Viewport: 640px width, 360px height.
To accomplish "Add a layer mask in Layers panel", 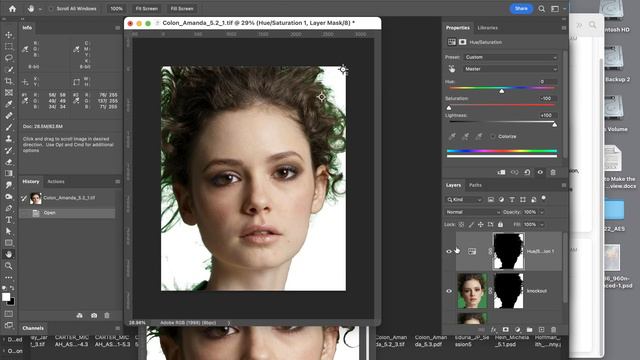I will coord(505,329).
